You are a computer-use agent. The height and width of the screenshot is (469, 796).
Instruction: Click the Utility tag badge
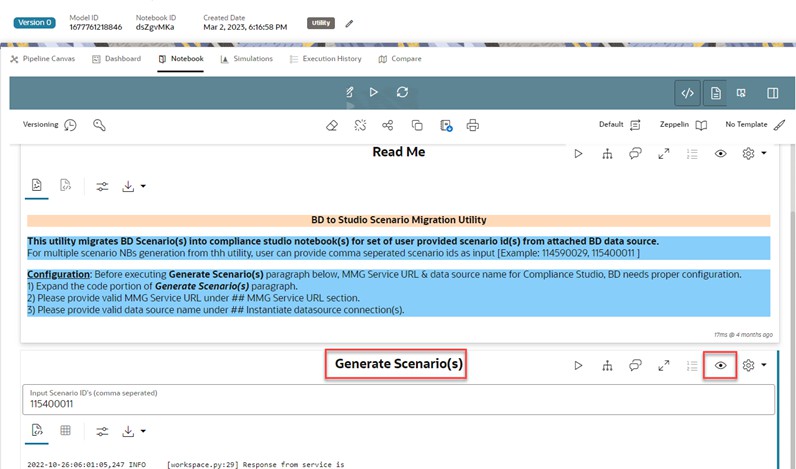coord(321,23)
